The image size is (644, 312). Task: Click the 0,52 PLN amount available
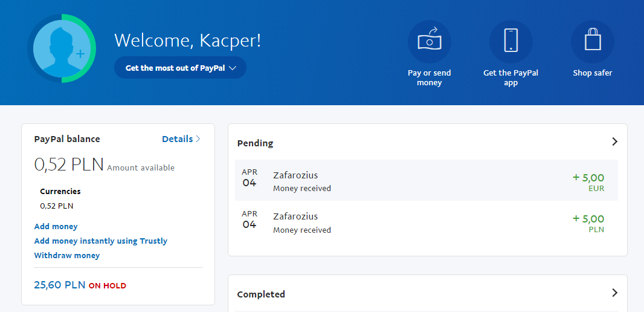pyautogui.click(x=69, y=164)
